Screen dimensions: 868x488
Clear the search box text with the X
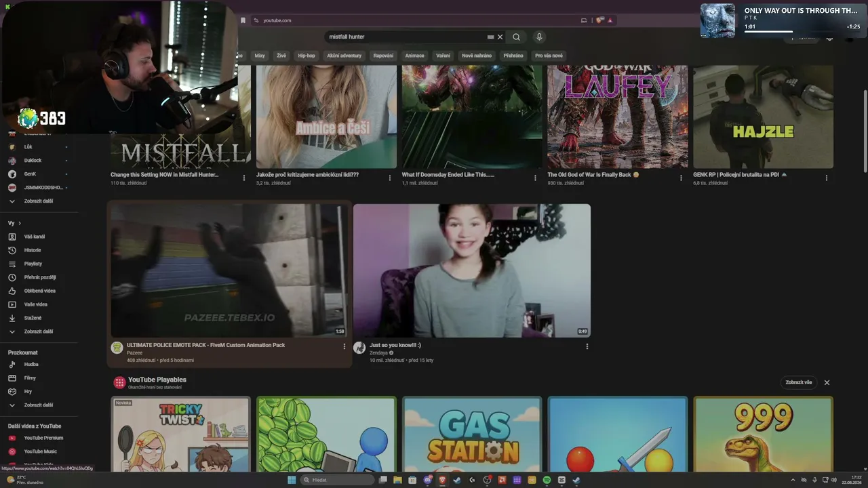[x=500, y=37]
